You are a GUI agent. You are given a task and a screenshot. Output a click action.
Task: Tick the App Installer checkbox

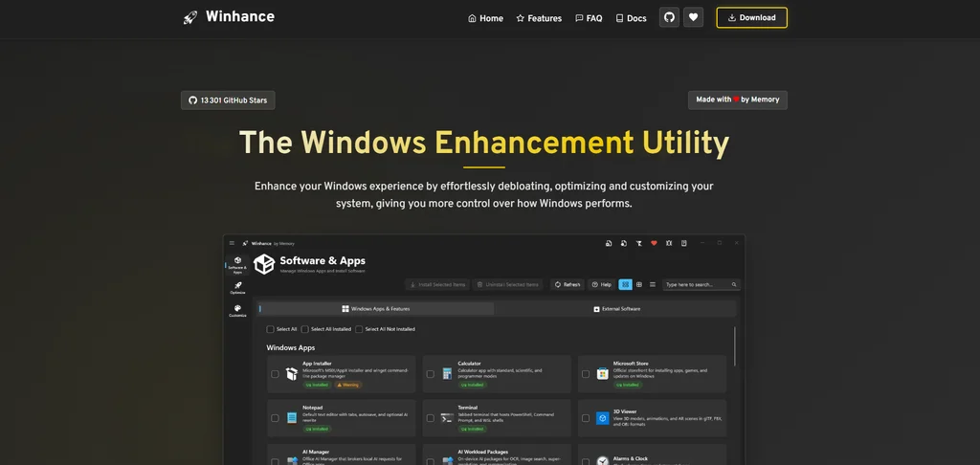click(275, 374)
